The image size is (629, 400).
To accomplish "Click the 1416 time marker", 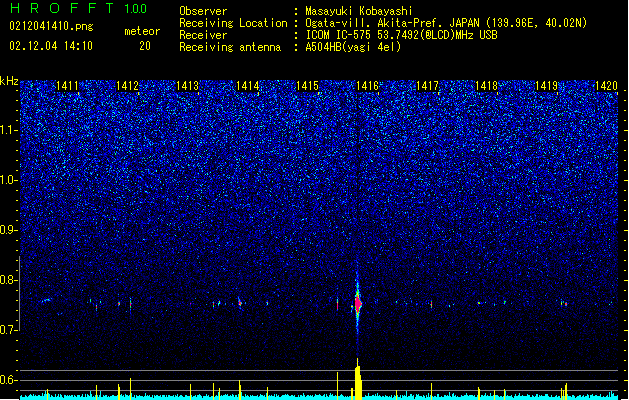I will [367, 86].
